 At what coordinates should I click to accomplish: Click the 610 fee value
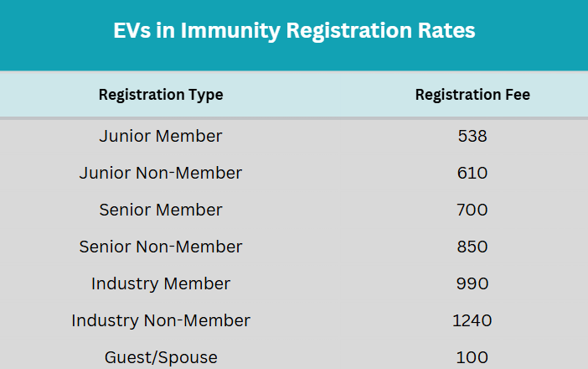tap(472, 173)
